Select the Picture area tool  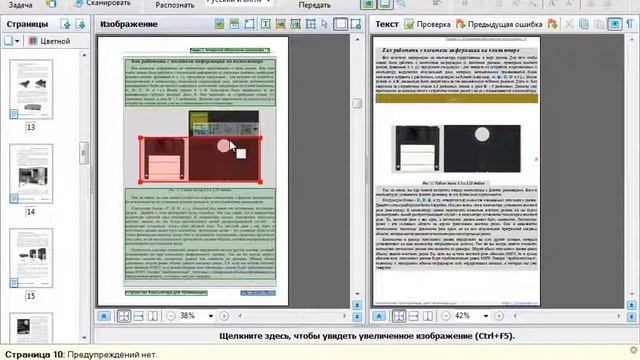tap(280, 24)
